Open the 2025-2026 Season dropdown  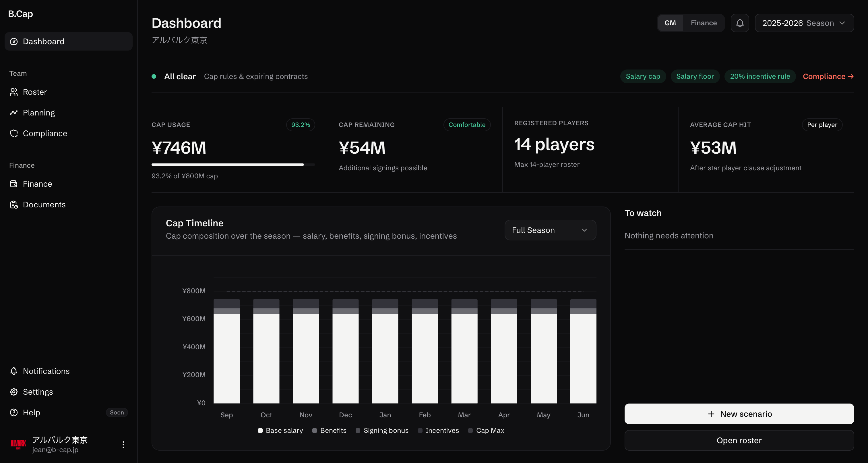804,23
